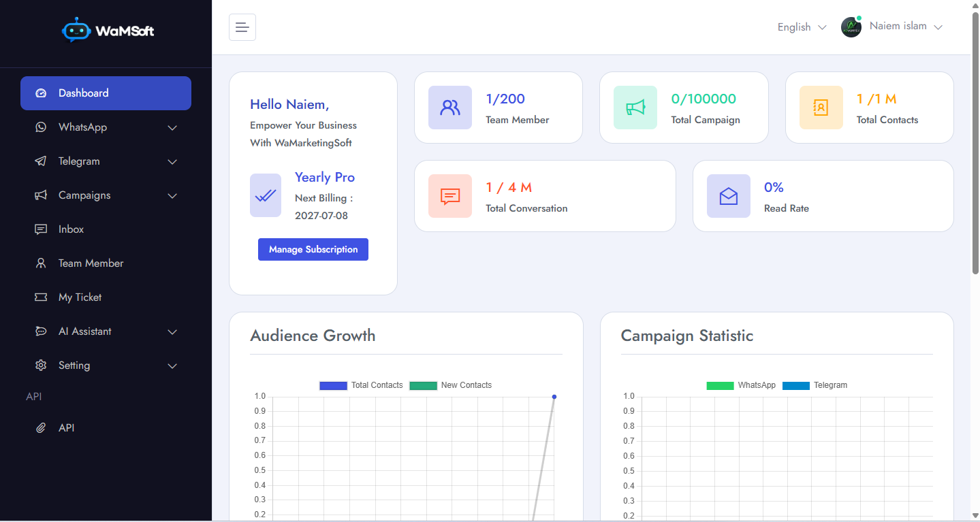Viewport: 980px width, 522px height.
Task: Open the Campaigns menu item
Action: [x=106, y=195]
